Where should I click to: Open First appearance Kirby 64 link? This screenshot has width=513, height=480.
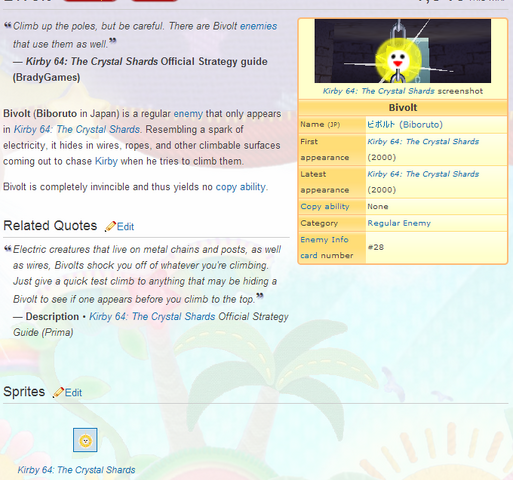[x=423, y=142]
